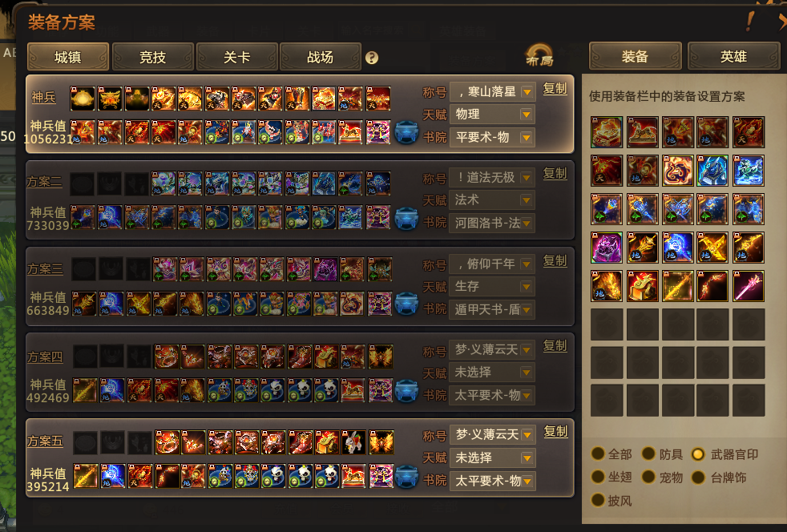The width and height of the screenshot is (787, 532).
Task: Click the rabbit pet icon in 方案五
Action: pos(354,442)
